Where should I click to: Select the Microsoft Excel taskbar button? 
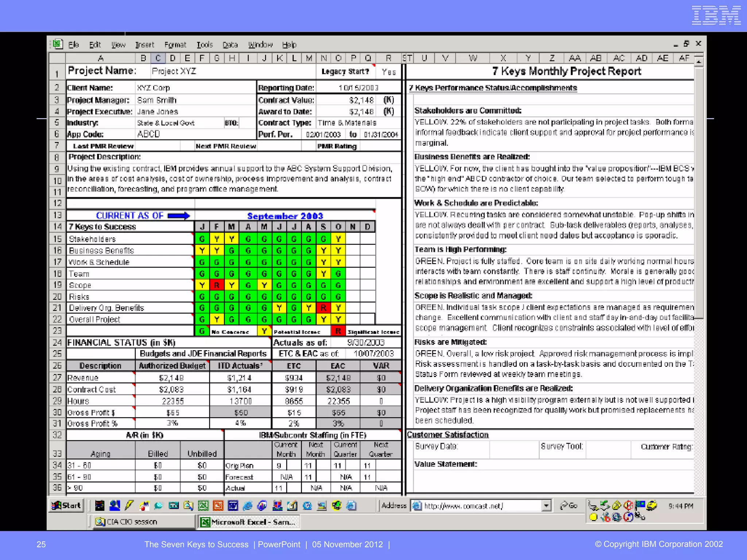(248, 522)
